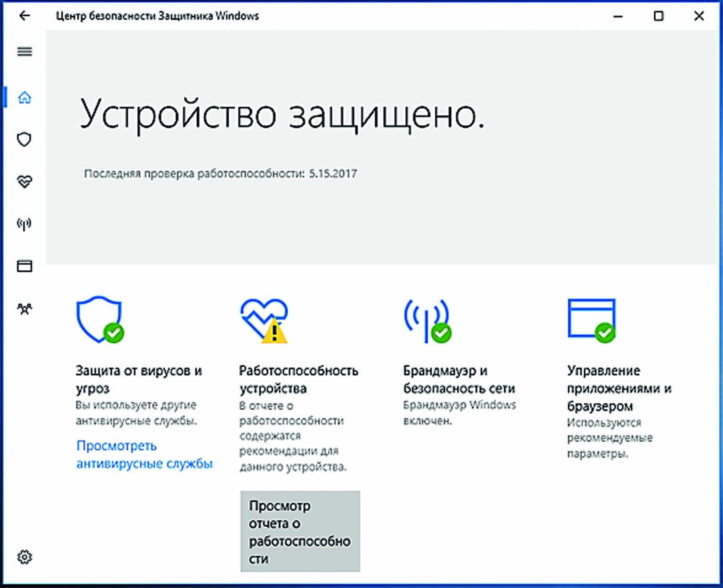
Task: Click the back arrow in title bar
Action: click(24, 16)
